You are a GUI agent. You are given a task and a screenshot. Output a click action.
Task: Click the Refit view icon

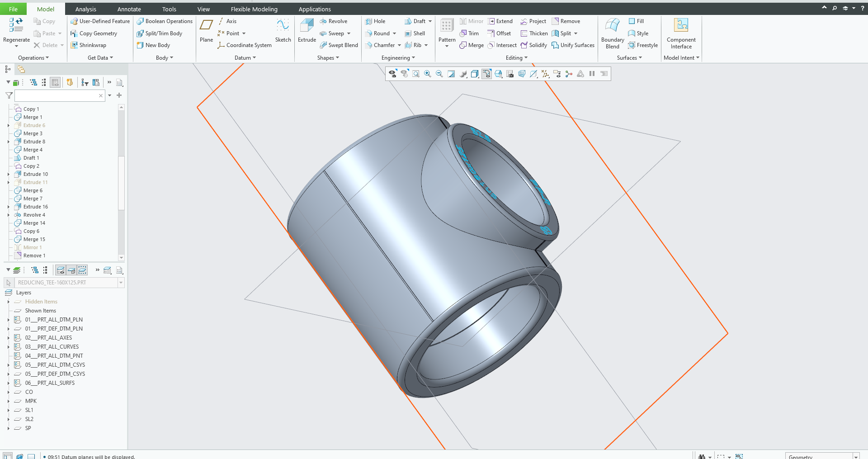[x=416, y=74]
